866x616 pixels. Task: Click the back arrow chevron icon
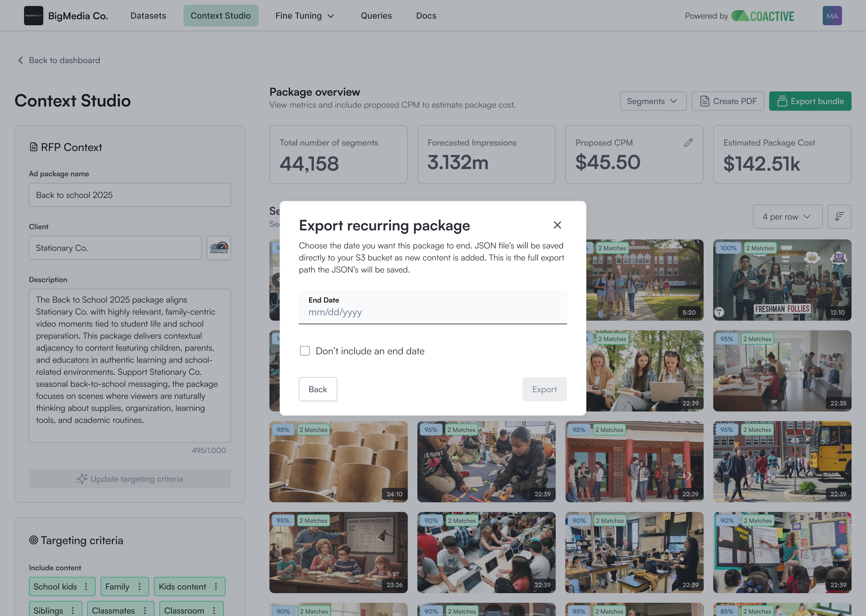[x=20, y=60]
